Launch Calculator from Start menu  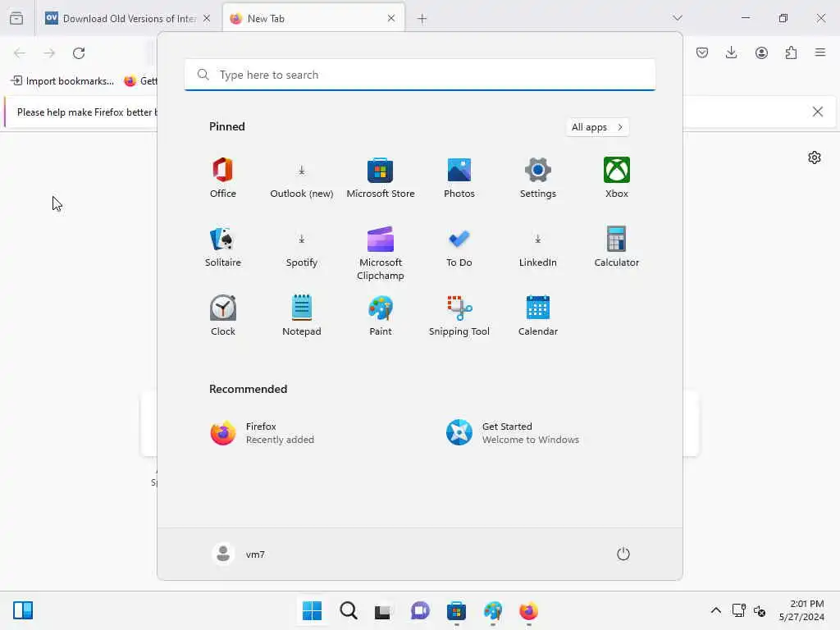point(617,247)
